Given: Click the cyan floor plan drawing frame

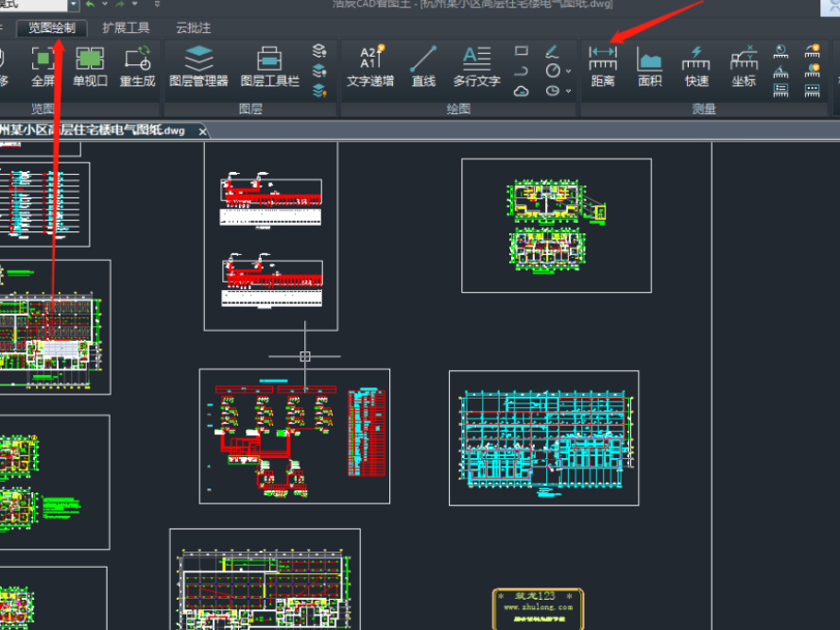Looking at the screenshot, I should [543, 438].
